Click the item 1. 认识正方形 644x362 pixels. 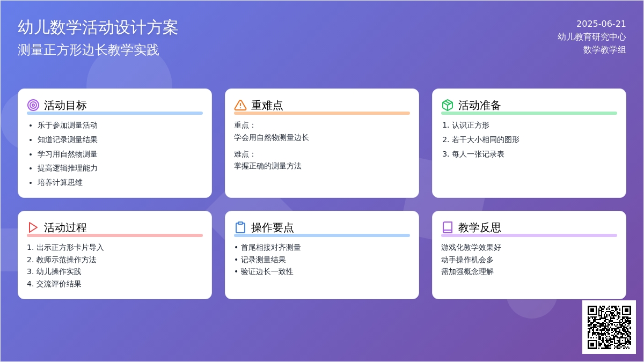coord(466,125)
